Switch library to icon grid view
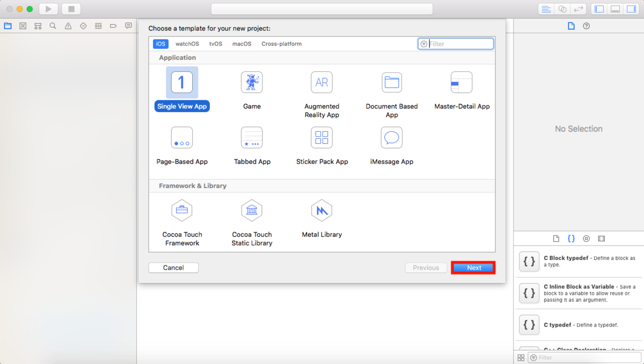The image size is (644, 364). coord(521,358)
